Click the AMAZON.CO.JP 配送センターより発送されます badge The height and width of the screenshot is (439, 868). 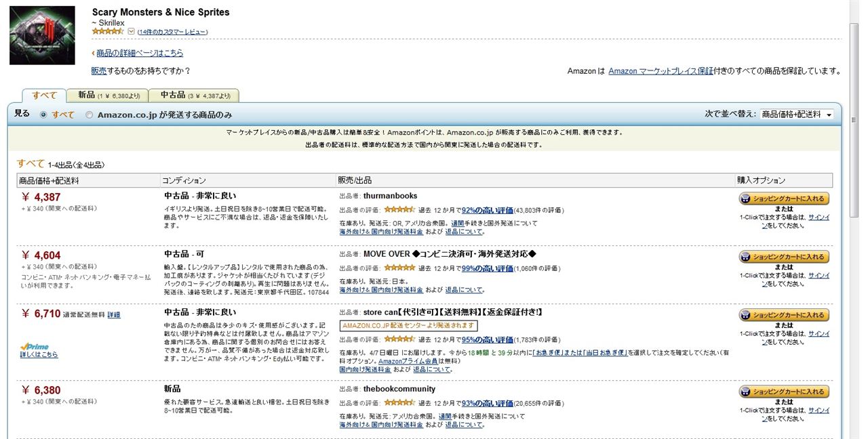408,326
